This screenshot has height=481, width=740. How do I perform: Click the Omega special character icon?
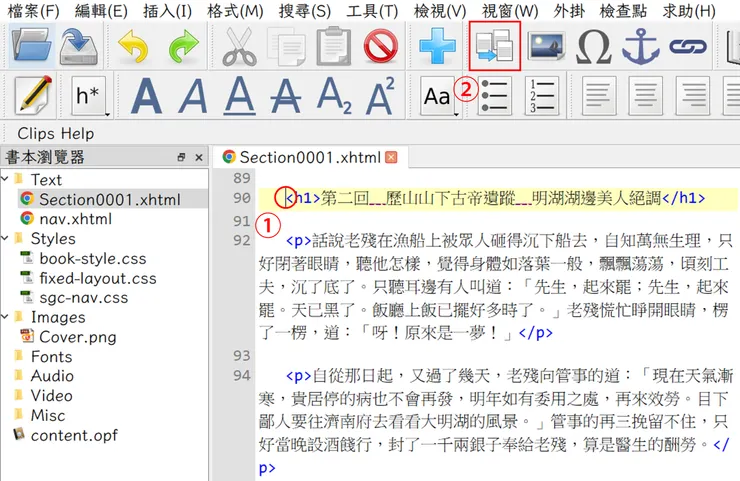(593, 46)
